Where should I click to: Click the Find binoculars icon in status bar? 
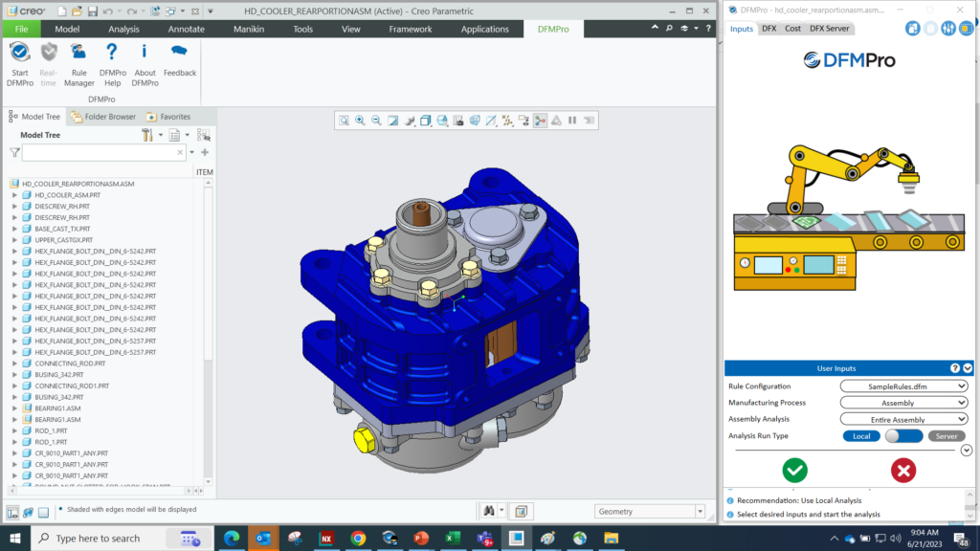[489, 511]
